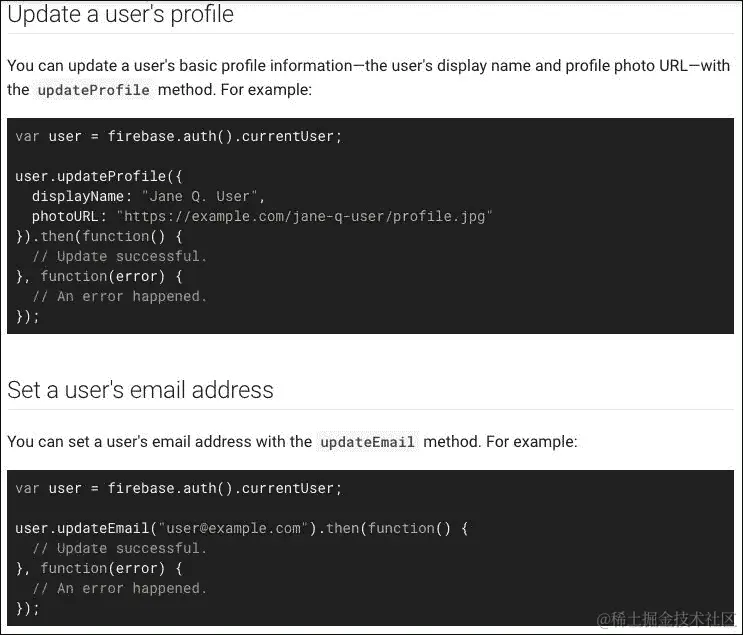Screen dimensions: 743x635
Task: Click the inline updateEmail code term
Action: 367,442
